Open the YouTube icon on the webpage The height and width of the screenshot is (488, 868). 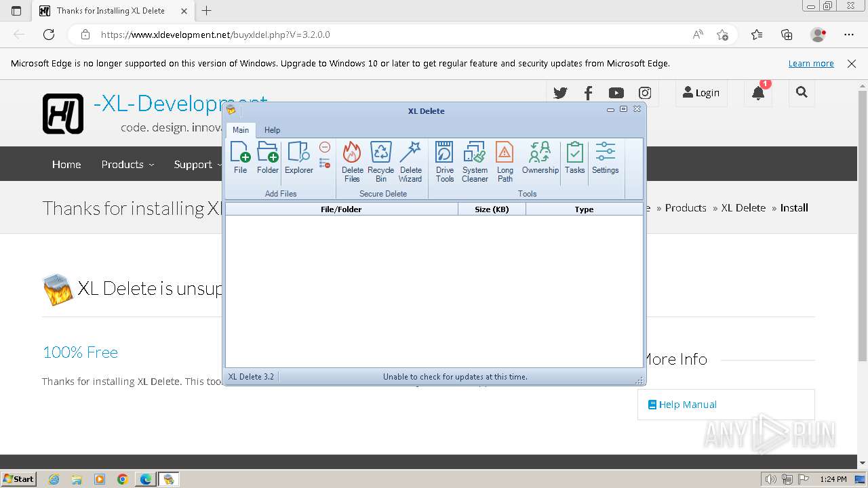click(616, 94)
